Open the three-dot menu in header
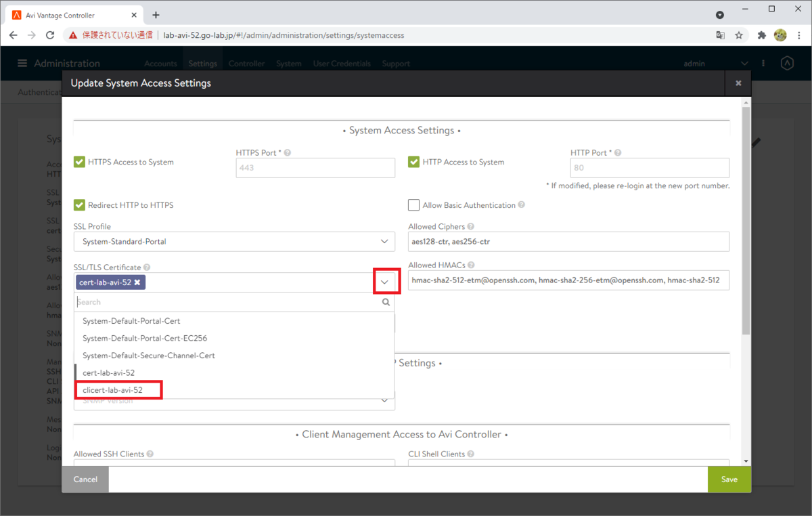The image size is (812, 516). (x=763, y=63)
